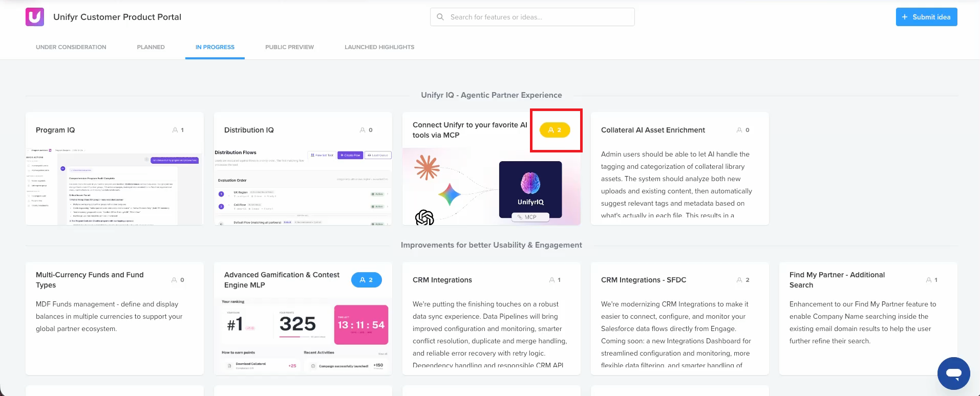Click the Unifyr Customer Product Portal title
The height and width of the screenshot is (396, 980).
pyautogui.click(x=117, y=17)
